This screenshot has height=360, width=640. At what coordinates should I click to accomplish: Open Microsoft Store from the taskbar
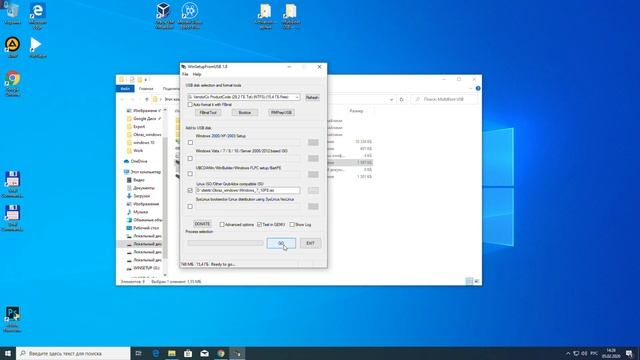click(x=188, y=353)
